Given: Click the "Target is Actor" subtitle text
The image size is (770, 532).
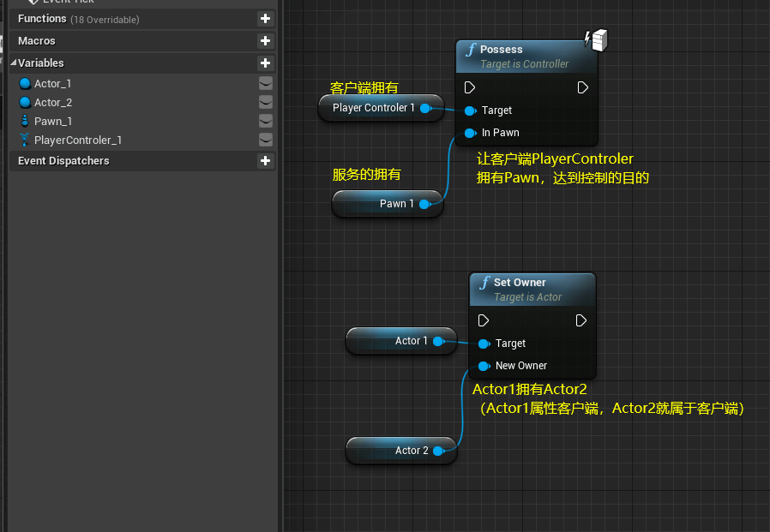Looking at the screenshot, I should 527,297.
